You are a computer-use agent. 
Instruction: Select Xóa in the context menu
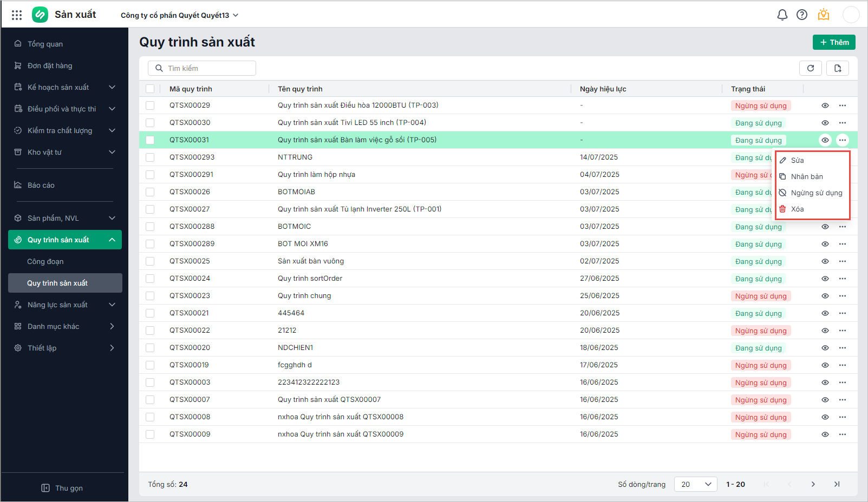tap(797, 209)
